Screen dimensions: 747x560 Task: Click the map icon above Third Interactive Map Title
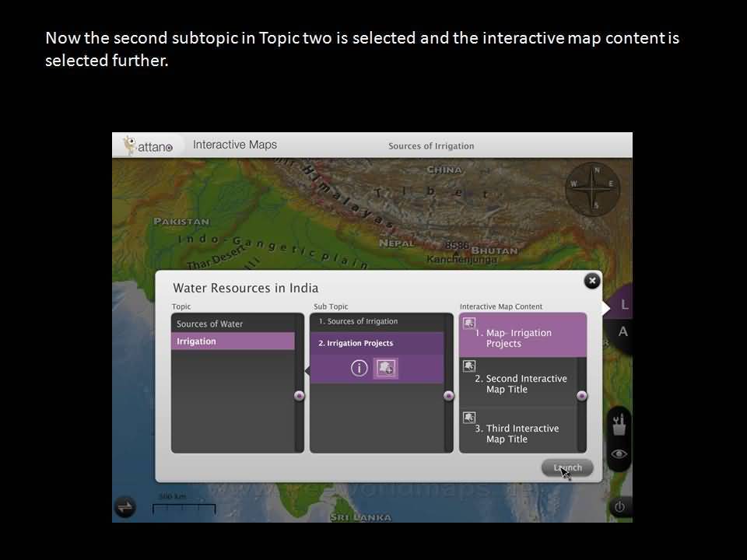[x=469, y=417]
